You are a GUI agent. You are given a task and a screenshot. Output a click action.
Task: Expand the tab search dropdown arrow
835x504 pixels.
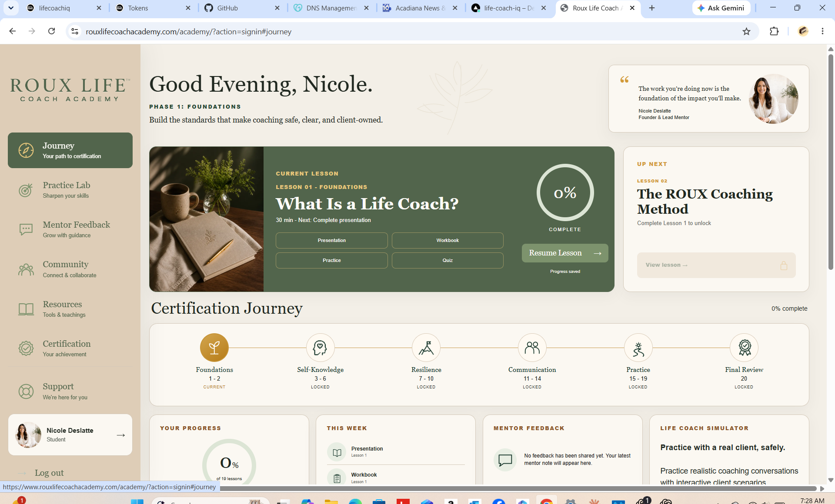click(x=10, y=8)
